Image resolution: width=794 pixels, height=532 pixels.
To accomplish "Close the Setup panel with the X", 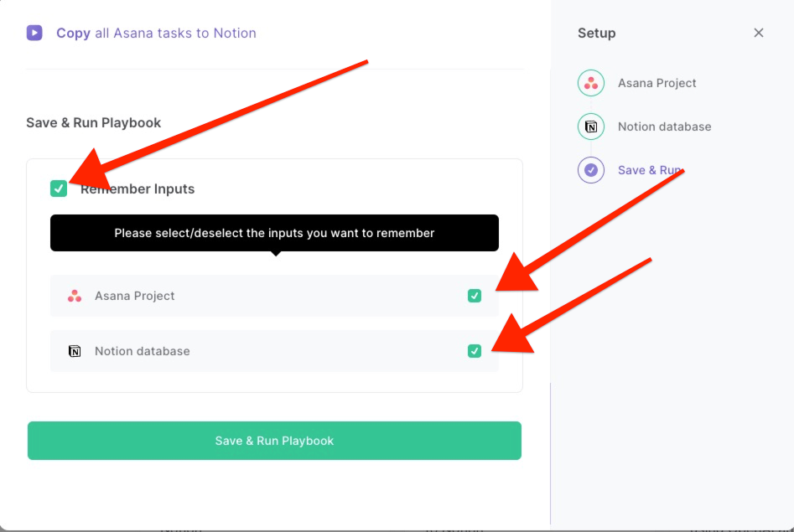I will 759,33.
